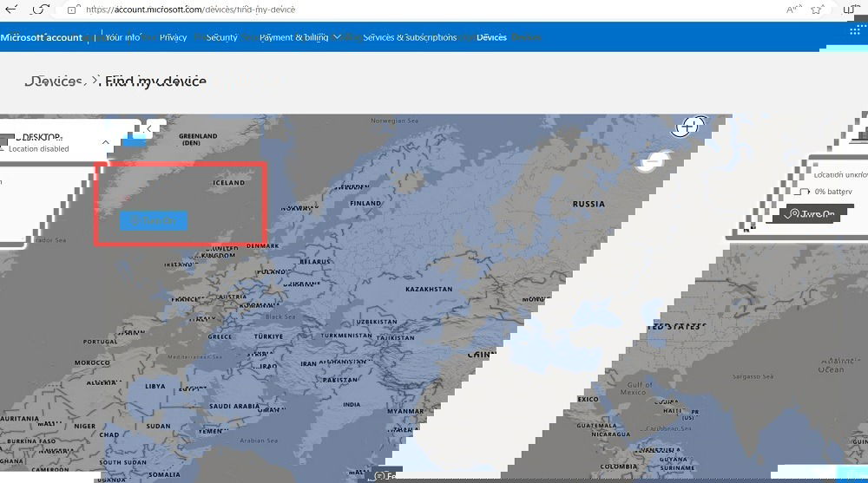View site information lock icon
Image resolution: width=868 pixels, height=483 pixels.
click(73, 10)
